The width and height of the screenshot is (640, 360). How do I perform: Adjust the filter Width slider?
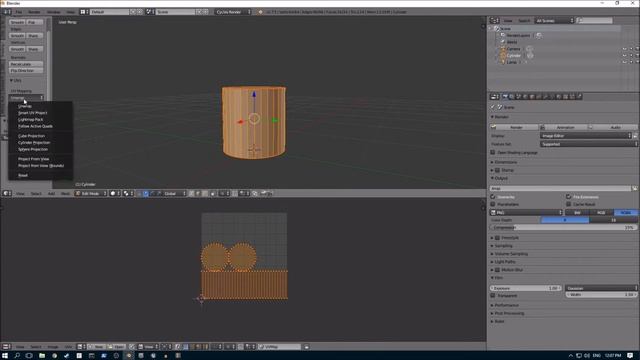coord(601,294)
